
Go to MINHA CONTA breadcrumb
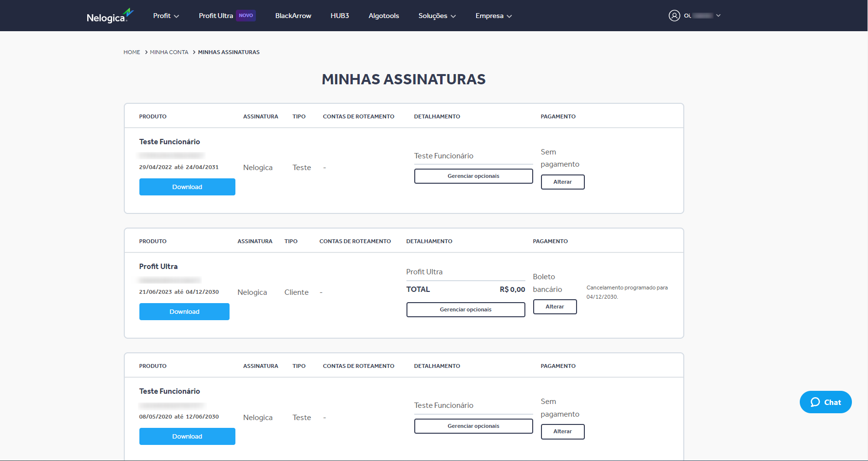[x=169, y=52]
